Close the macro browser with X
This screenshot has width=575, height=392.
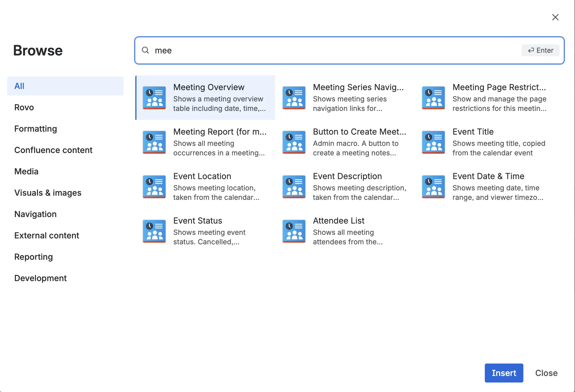[x=555, y=17]
